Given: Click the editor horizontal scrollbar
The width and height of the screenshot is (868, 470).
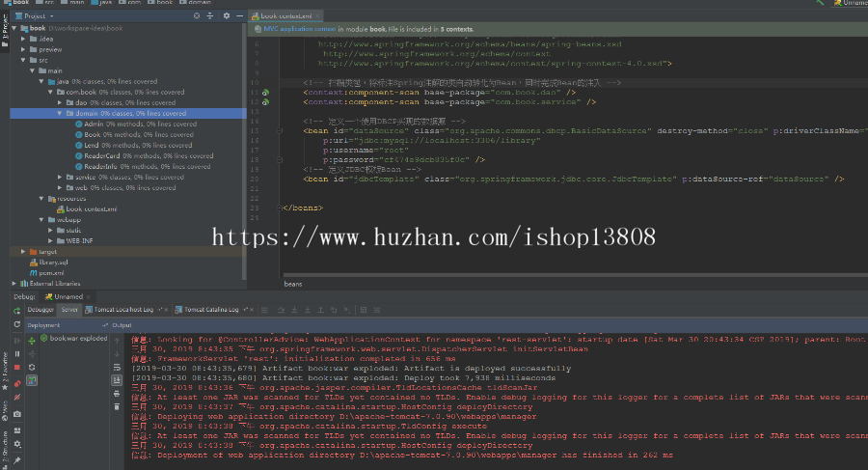Looking at the screenshot, I should point(576,274).
